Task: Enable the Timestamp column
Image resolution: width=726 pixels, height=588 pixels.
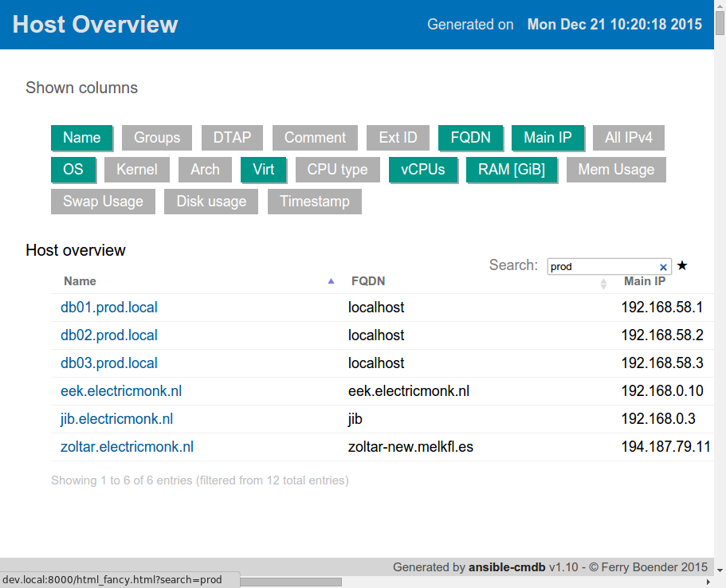Action: (314, 202)
